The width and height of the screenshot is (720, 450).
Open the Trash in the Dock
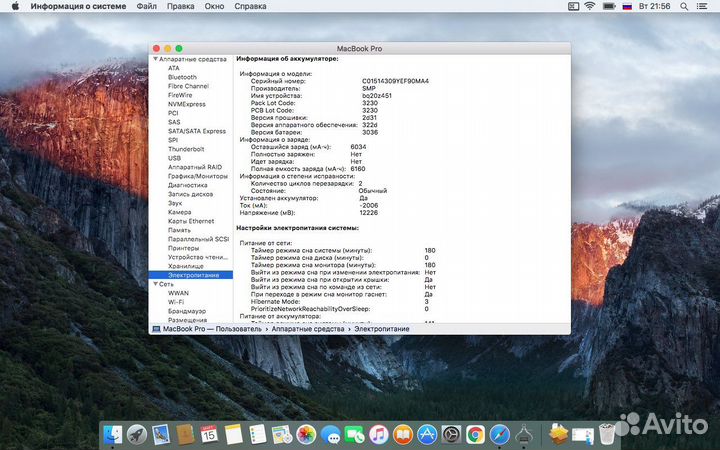(x=607, y=434)
